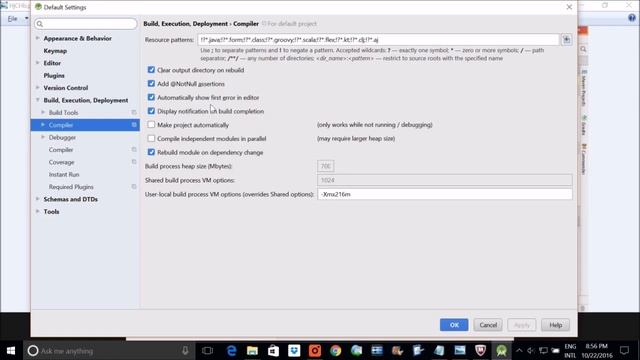Open Action Center notifications icon
Image resolution: width=640 pixels, height=360 pixels.
coord(624,351)
